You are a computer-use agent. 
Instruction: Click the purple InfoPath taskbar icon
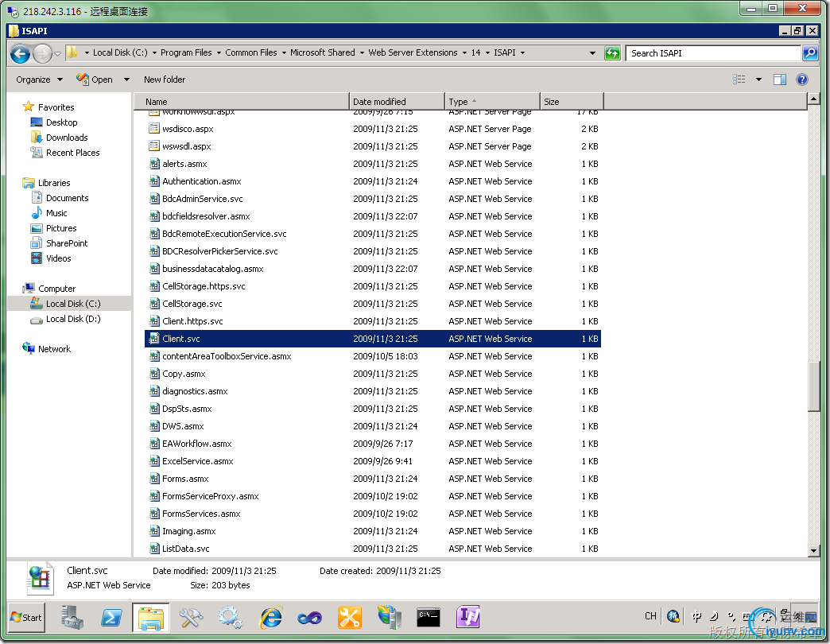tap(468, 617)
